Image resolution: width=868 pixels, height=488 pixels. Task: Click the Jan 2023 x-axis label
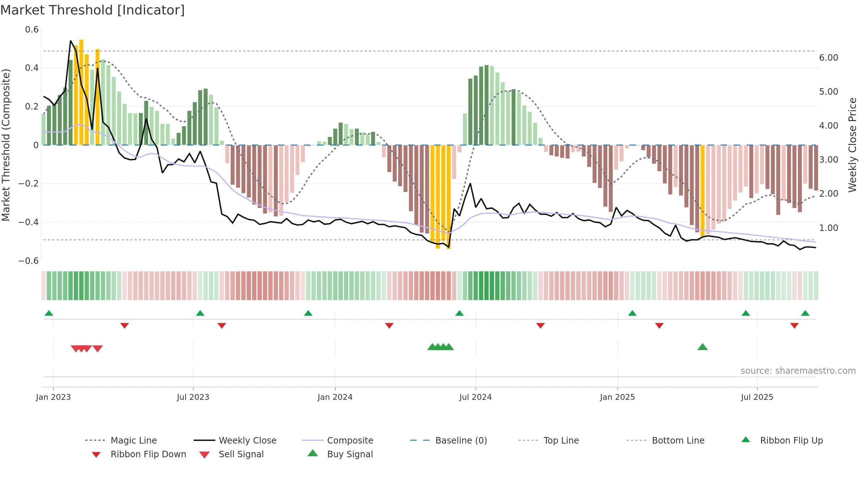click(54, 397)
